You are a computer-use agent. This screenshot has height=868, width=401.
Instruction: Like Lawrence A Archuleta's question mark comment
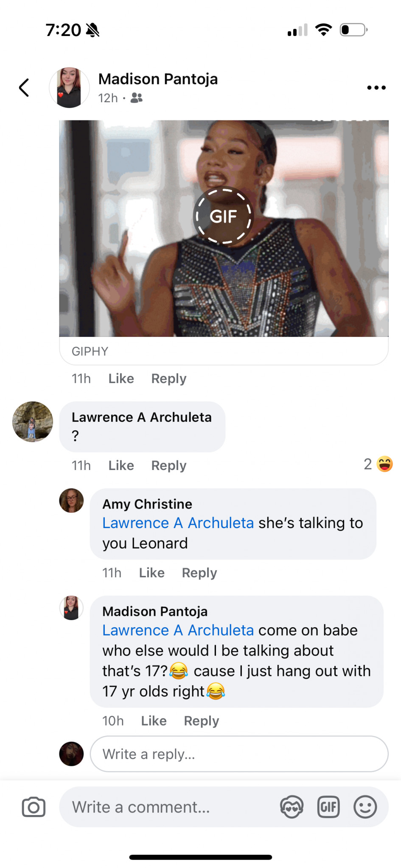click(121, 465)
